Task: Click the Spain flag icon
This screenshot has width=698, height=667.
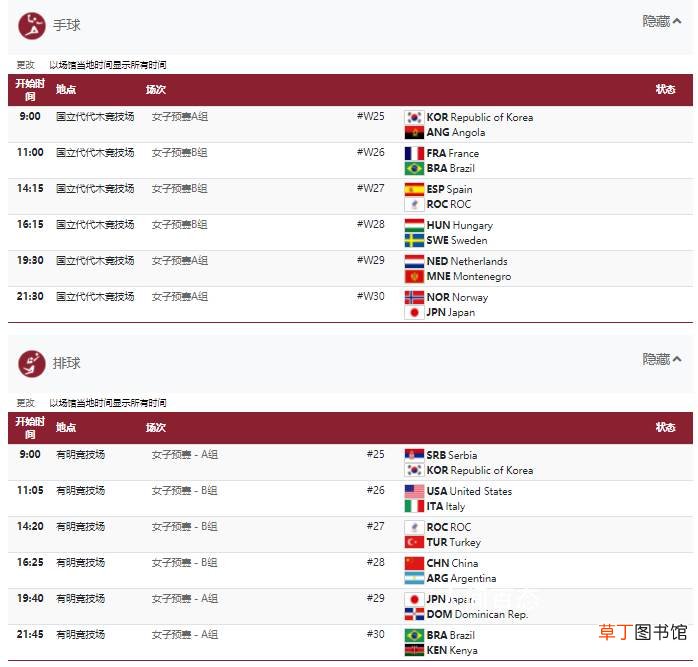Action: (x=414, y=189)
